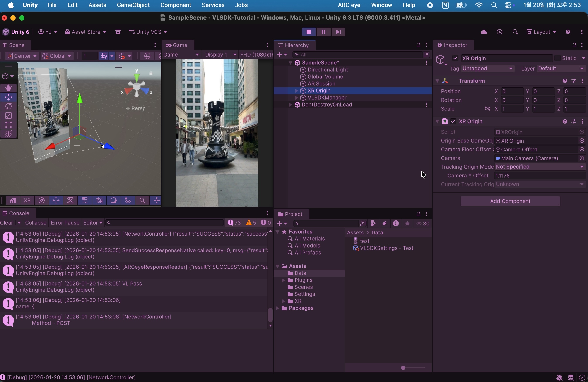Switch to the Scene tab

(x=15, y=45)
